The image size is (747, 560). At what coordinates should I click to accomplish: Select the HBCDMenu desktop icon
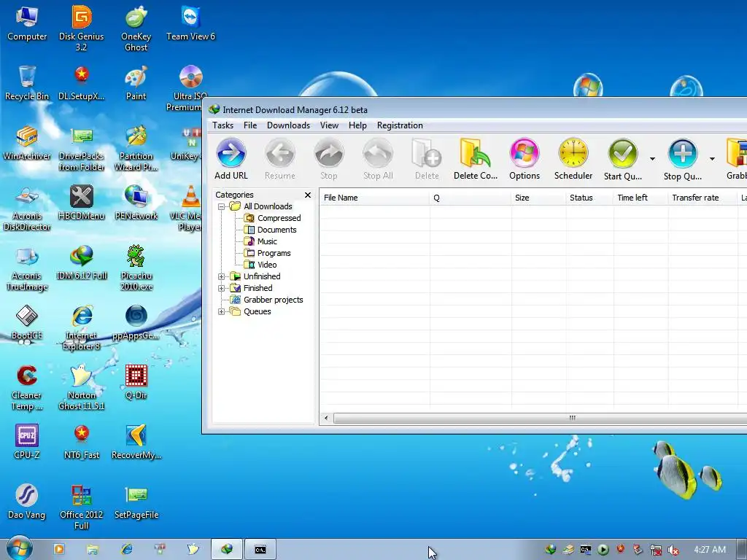tap(82, 203)
